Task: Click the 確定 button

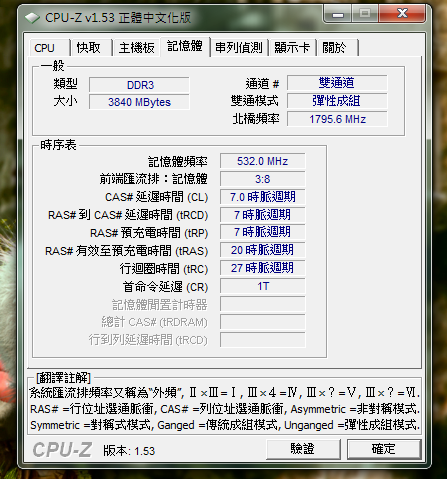Action: (x=384, y=449)
